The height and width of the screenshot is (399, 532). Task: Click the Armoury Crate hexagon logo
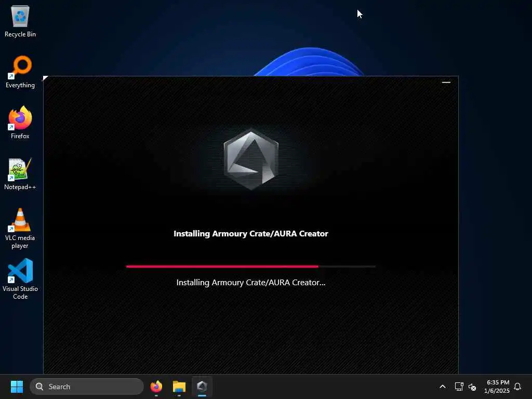click(251, 159)
